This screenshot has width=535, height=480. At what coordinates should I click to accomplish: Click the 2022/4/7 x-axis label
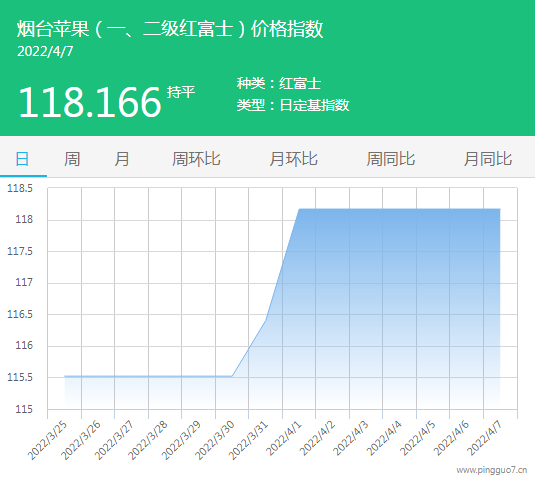coord(485,438)
